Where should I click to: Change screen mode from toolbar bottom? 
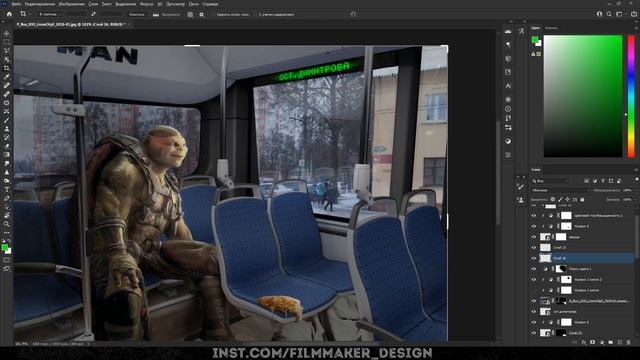(7, 269)
